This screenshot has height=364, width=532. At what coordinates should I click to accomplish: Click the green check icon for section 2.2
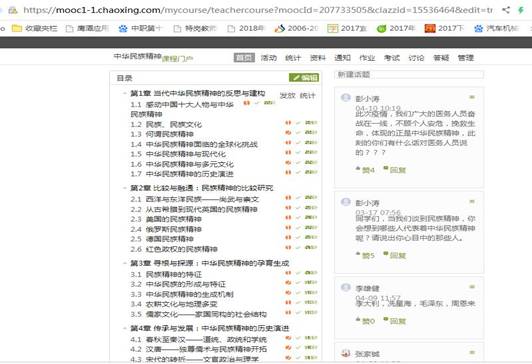click(x=298, y=208)
